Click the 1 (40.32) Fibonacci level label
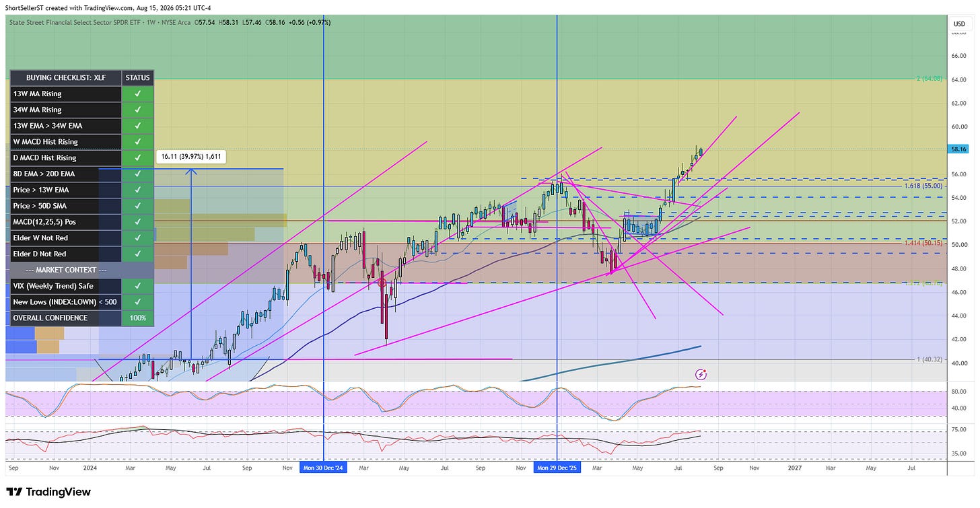 (x=930, y=359)
